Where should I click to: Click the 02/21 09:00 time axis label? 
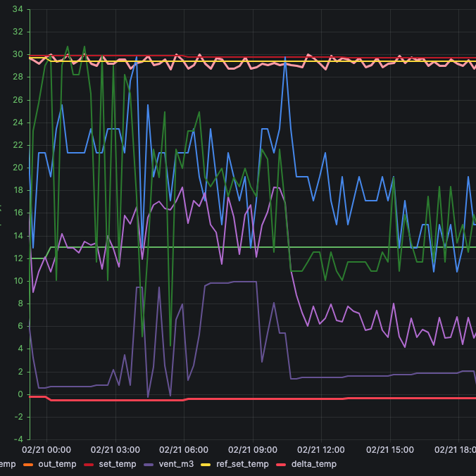pyautogui.click(x=252, y=449)
